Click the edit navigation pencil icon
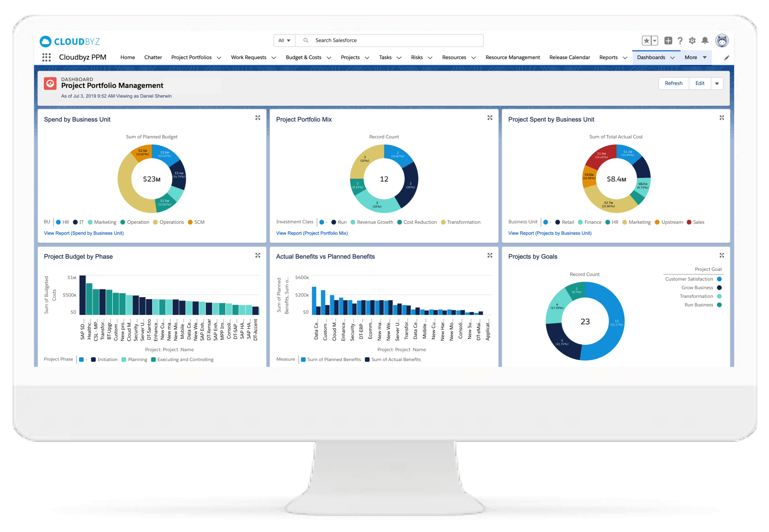Screen dimensions: 769x532 (x=726, y=58)
